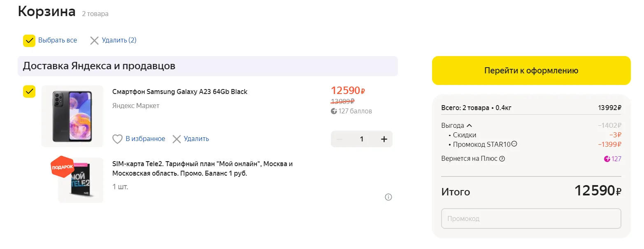Click the В избранное link

[145, 139]
